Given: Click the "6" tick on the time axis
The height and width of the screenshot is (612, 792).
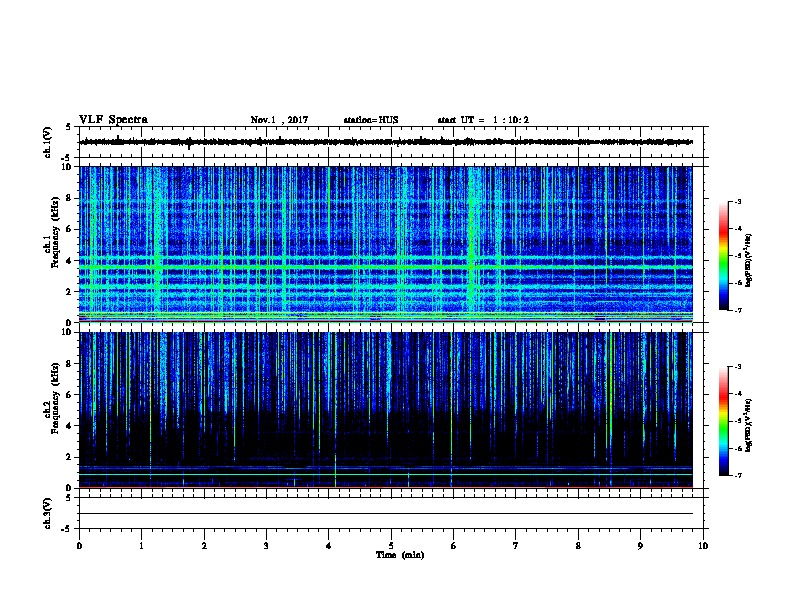Looking at the screenshot, I should pyautogui.click(x=453, y=546).
